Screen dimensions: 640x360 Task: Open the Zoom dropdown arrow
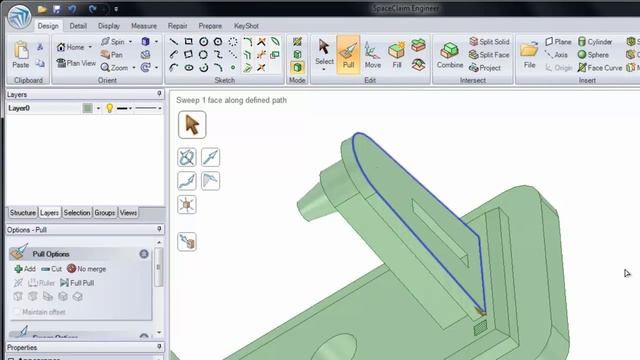[133, 68]
